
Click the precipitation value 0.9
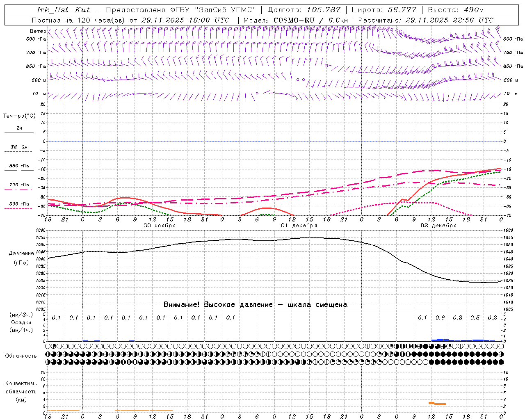click(x=440, y=317)
